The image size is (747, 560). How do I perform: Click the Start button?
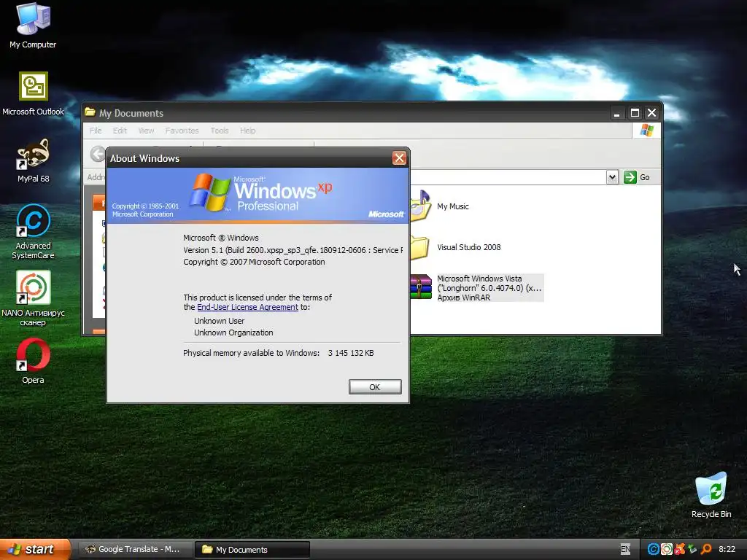point(35,549)
